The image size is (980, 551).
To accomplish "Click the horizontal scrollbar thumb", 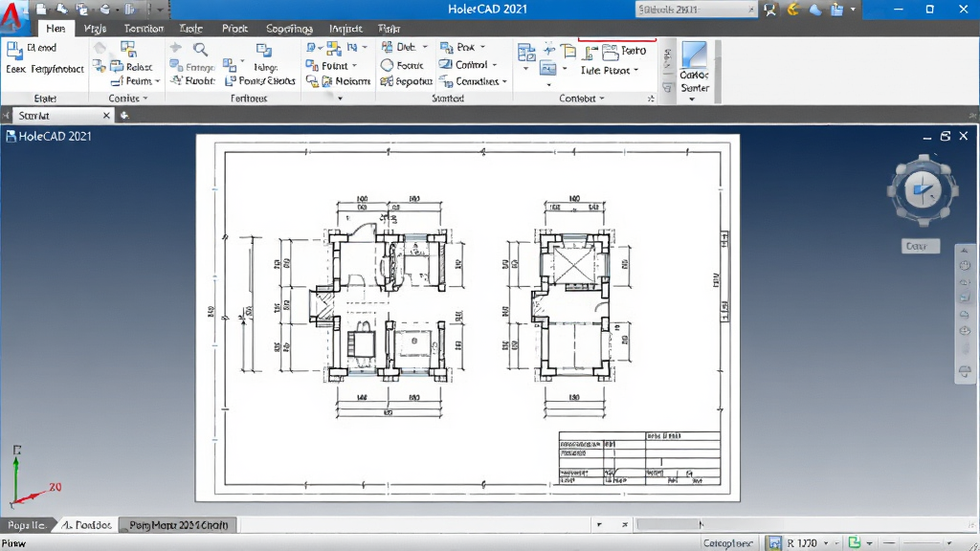I will [670, 525].
